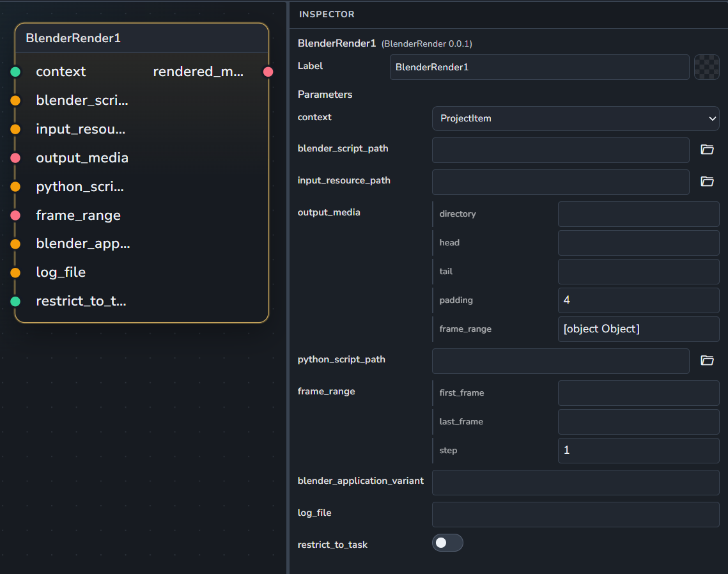
Task: Select the BlenderRender1 node title bar
Action: (142, 38)
